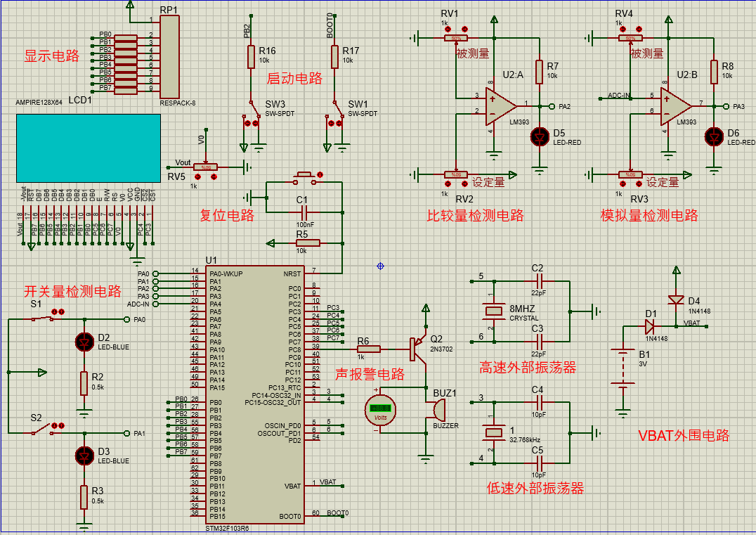This screenshot has height=535, width=756.
Task: Push the reset button above C1
Action: (x=305, y=178)
